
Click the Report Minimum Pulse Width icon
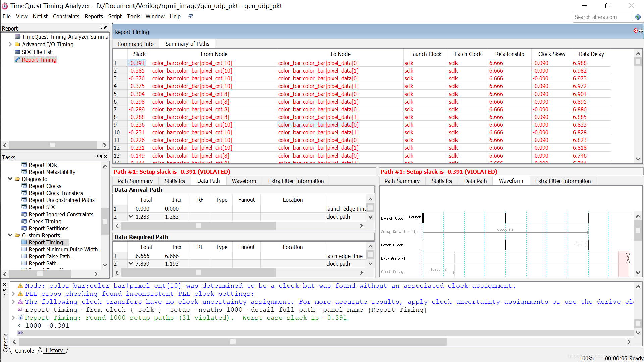click(24, 249)
